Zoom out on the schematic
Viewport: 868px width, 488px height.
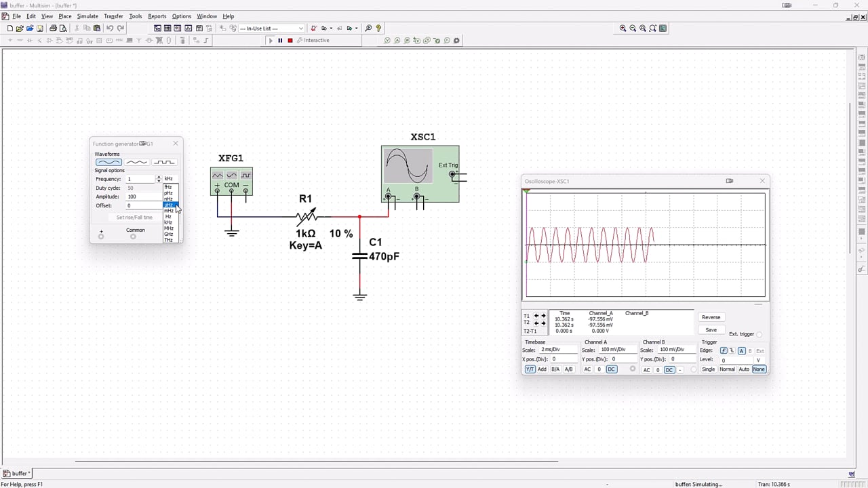[x=633, y=28]
